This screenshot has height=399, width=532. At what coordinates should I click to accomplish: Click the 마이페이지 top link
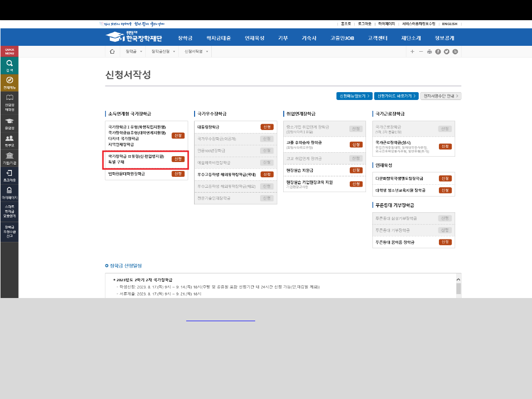(x=387, y=24)
